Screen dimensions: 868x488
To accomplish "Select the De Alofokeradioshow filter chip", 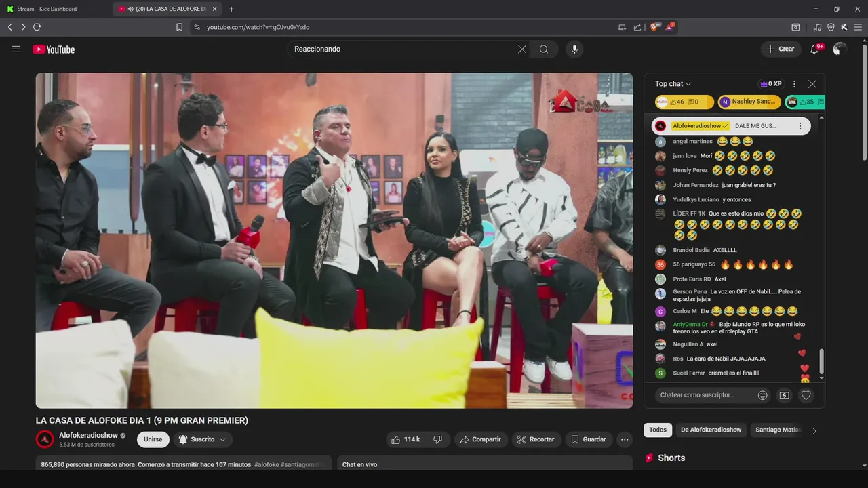I will click(x=711, y=430).
